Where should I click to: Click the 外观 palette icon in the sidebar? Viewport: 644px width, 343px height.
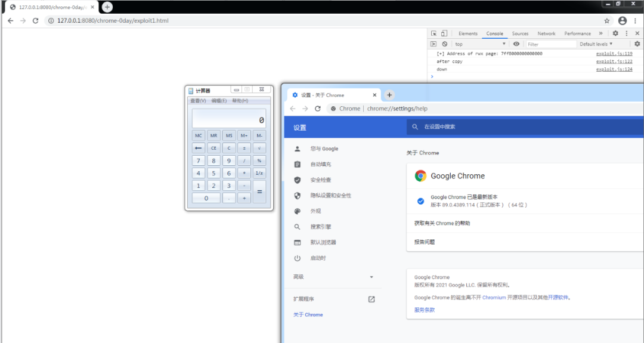298,211
